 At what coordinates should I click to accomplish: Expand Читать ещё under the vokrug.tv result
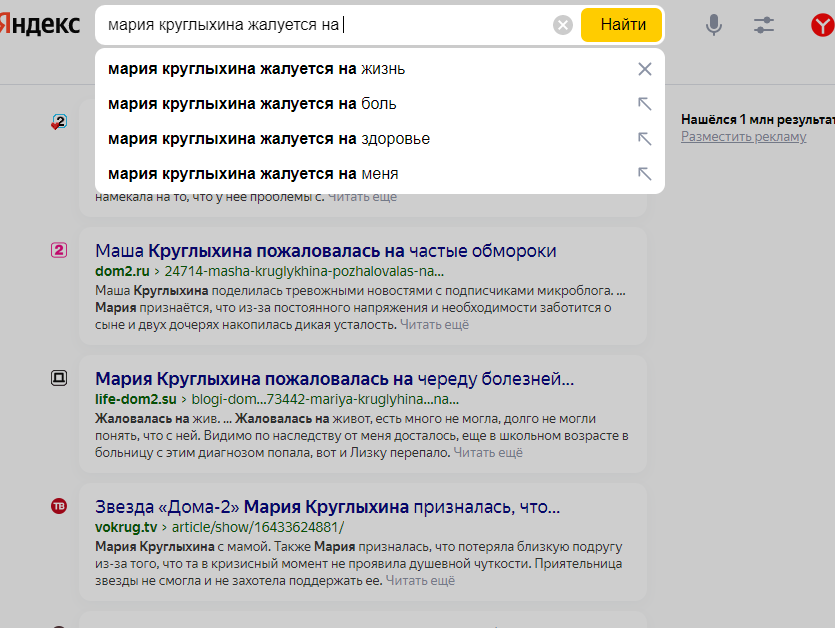420,581
